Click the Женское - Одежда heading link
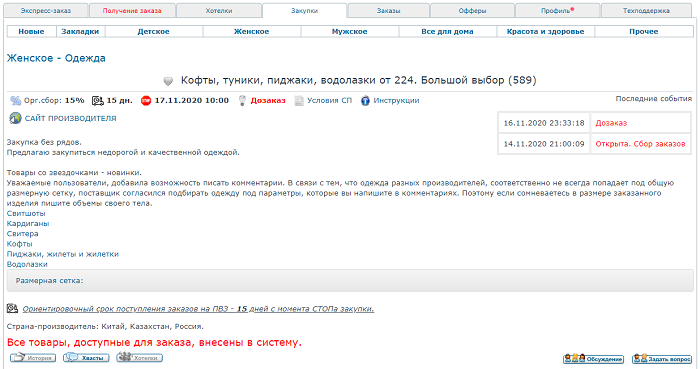This screenshot has height=369, width=700. coord(56,58)
